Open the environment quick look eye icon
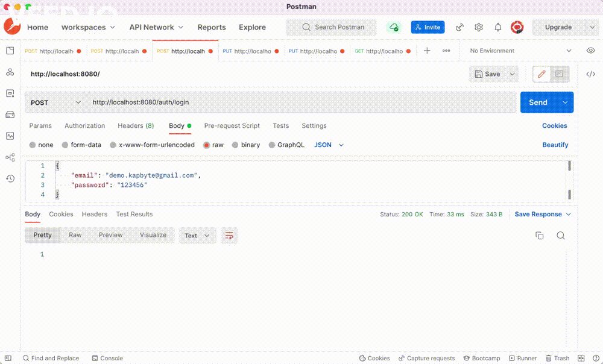The width and height of the screenshot is (603, 364). point(590,51)
